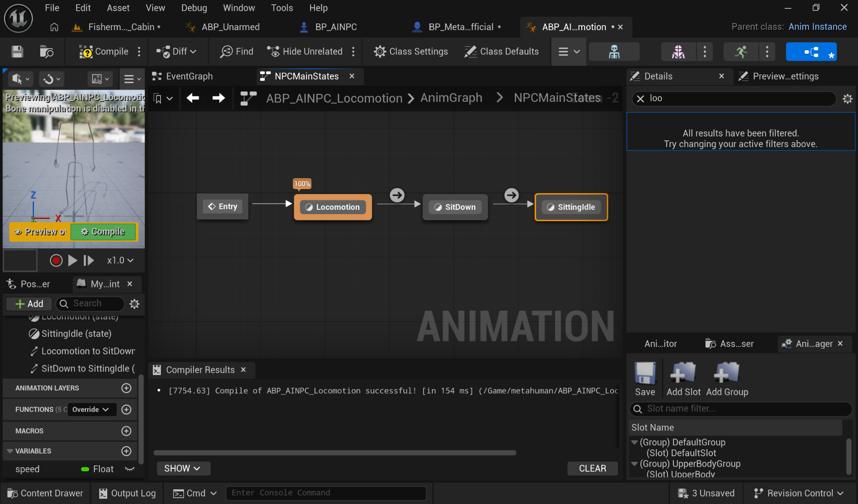
Task: Collapse the DefaultGroup slot group
Action: 634,442
